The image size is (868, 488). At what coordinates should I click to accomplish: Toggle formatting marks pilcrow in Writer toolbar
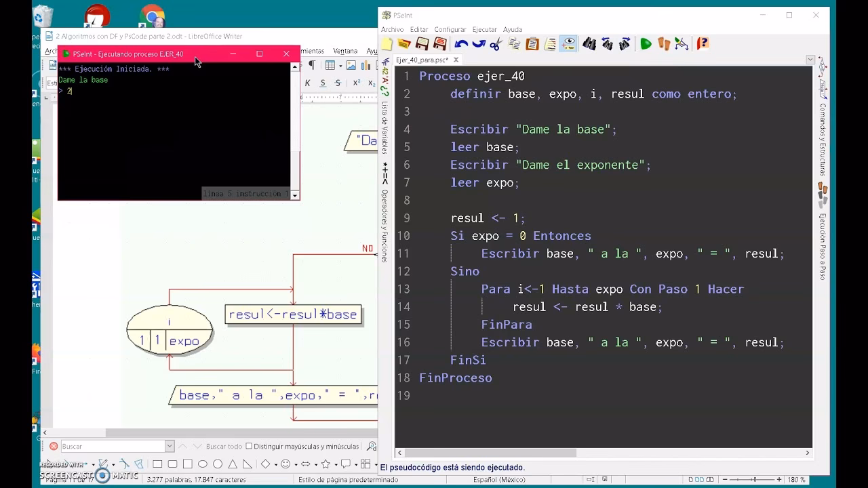[x=311, y=65]
